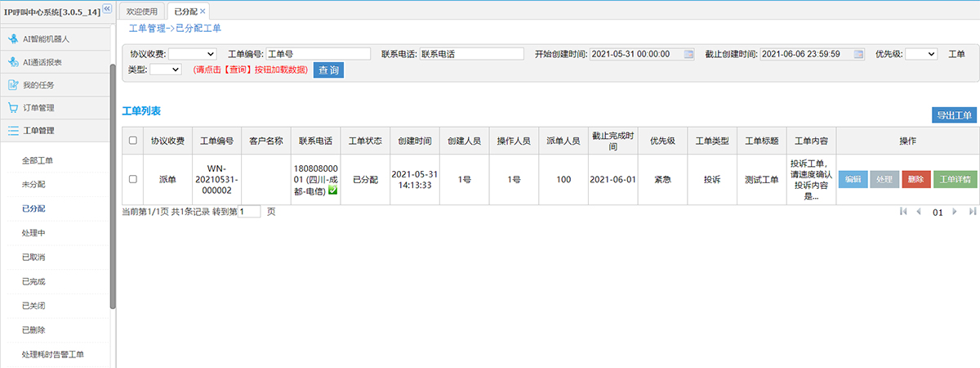Open 处理耗时告警工单 in the sidebar
The width and height of the screenshot is (980, 368).
click(x=53, y=354)
